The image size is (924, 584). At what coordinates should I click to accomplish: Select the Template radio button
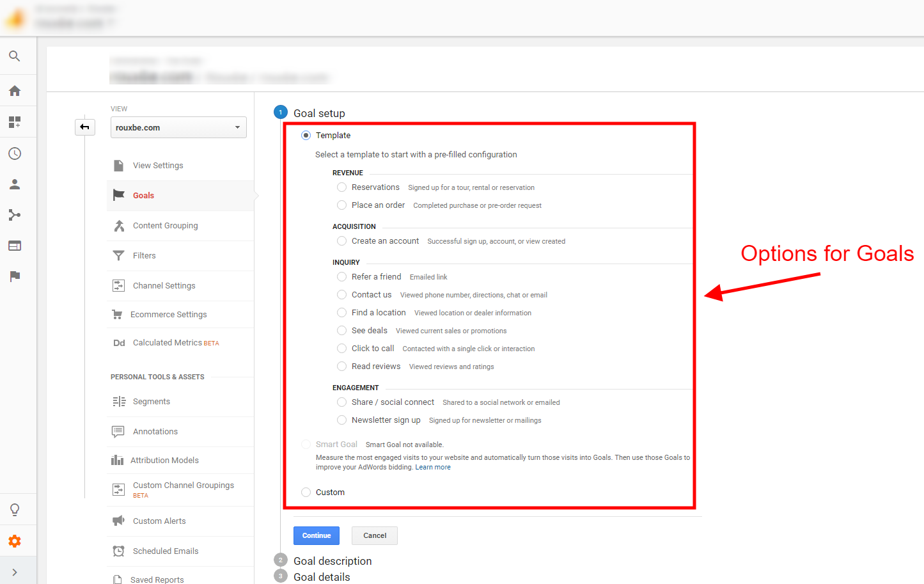point(306,135)
